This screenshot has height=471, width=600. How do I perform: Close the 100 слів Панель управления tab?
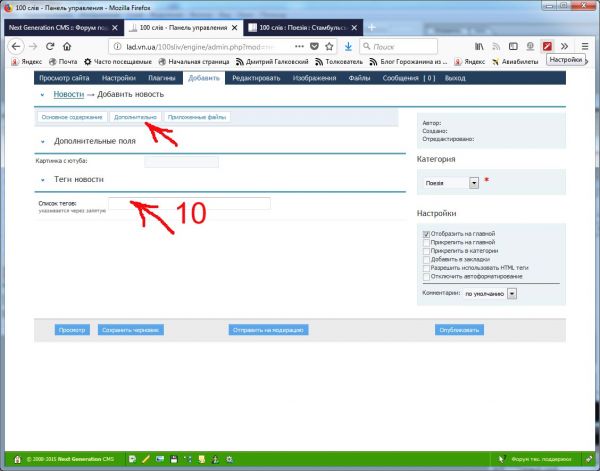coord(235,28)
